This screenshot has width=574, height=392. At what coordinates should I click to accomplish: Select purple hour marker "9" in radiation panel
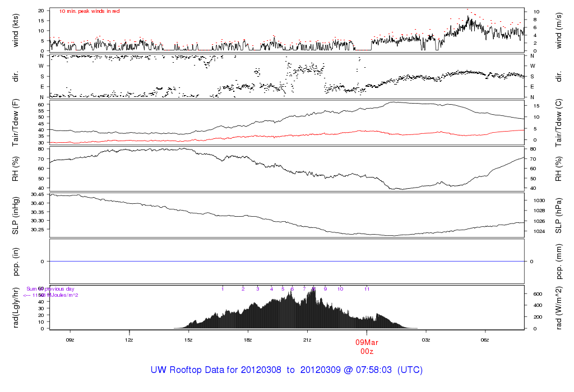tap(326, 289)
